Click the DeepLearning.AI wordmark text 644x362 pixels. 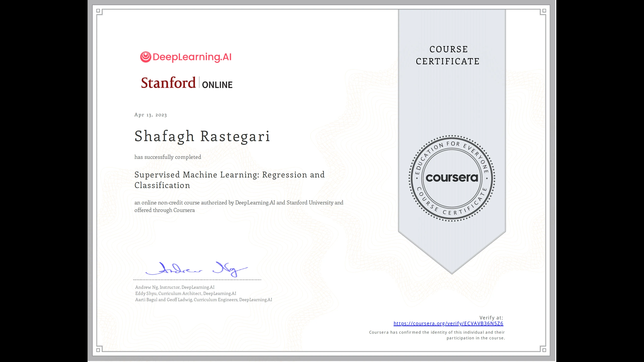(192, 57)
